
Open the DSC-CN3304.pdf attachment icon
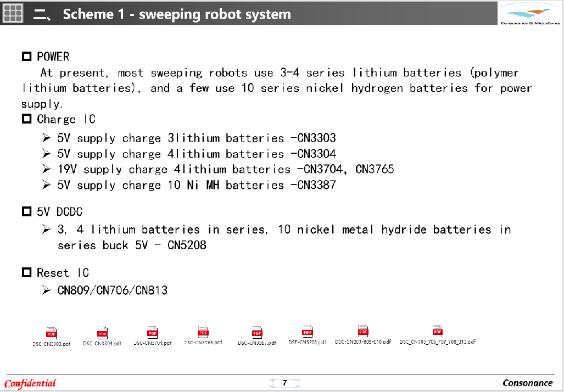[x=103, y=333]
